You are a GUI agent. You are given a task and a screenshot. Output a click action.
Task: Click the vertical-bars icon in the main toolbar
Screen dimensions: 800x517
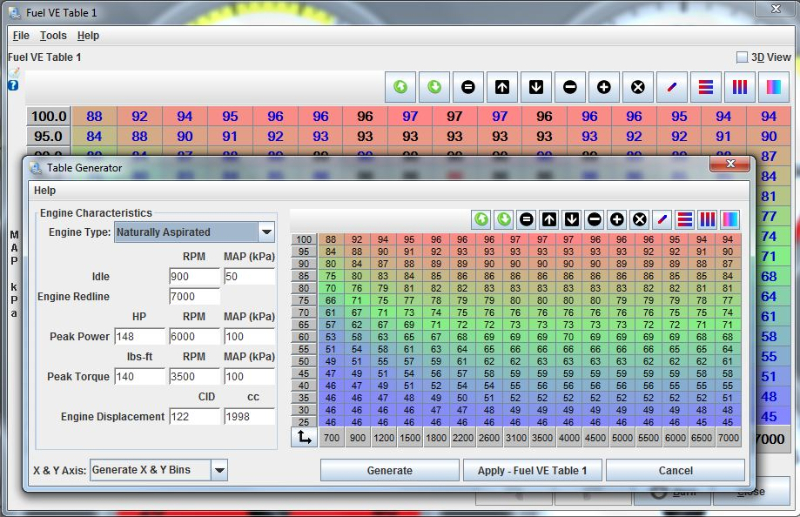[x=740, y=87]
